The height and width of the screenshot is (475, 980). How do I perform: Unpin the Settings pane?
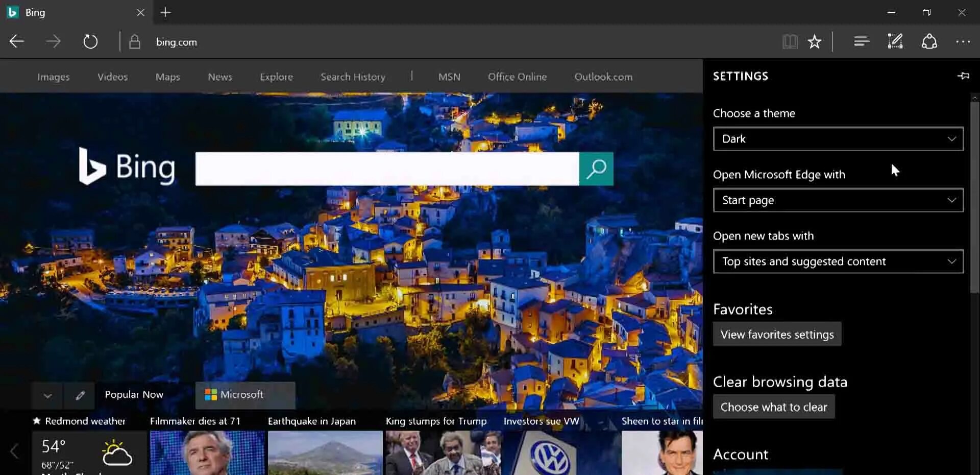[964, 76]
